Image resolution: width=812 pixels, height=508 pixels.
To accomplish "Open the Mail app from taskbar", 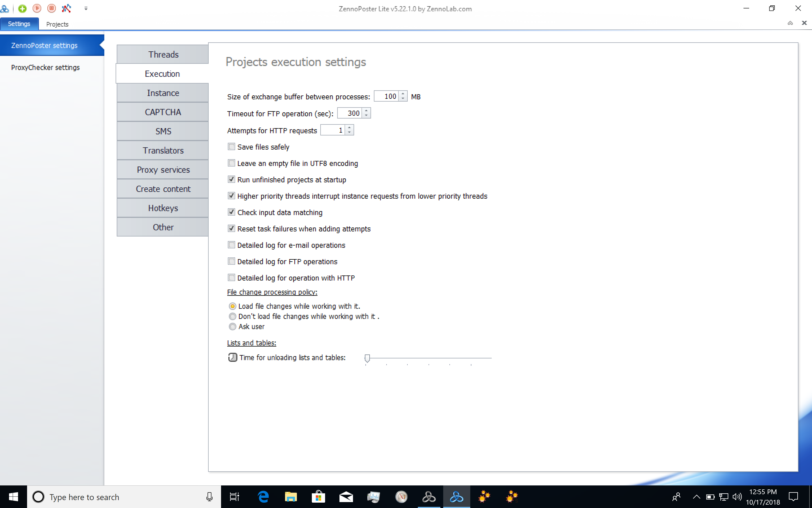I will pyautogui.click(x=346, y=497).
